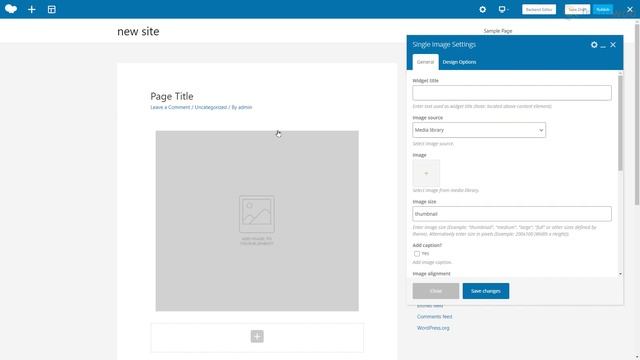
Task: Click the settings panel scrollbar thumb
Action: coord(620,122)
